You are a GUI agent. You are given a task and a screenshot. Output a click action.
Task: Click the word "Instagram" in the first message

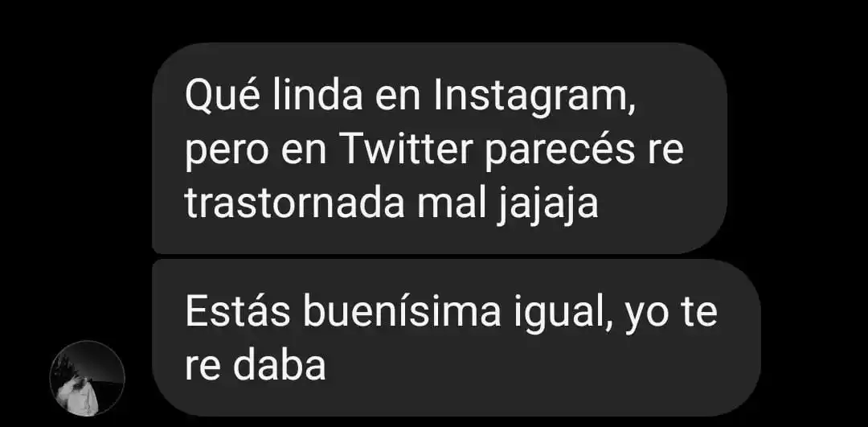(534, 99)
